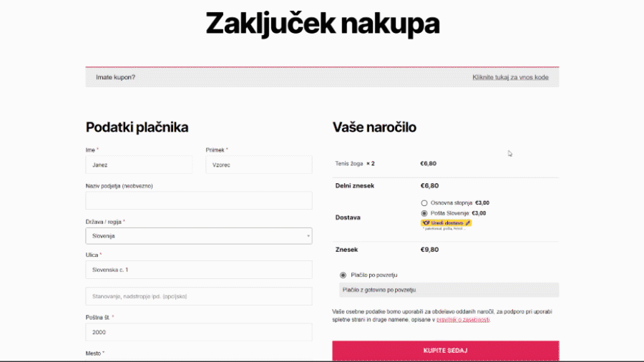Open the pravilnik o zasebnosti link
Screen dimensions: 644x362
coord(463,320)
